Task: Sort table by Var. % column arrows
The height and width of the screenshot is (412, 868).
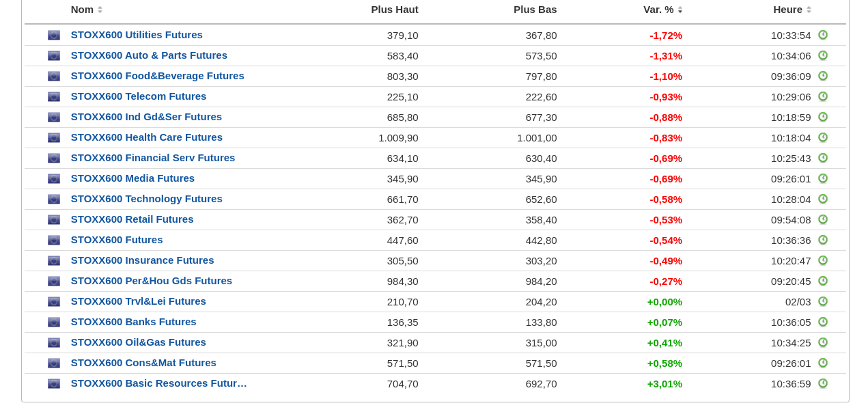Action: (680, 10)
